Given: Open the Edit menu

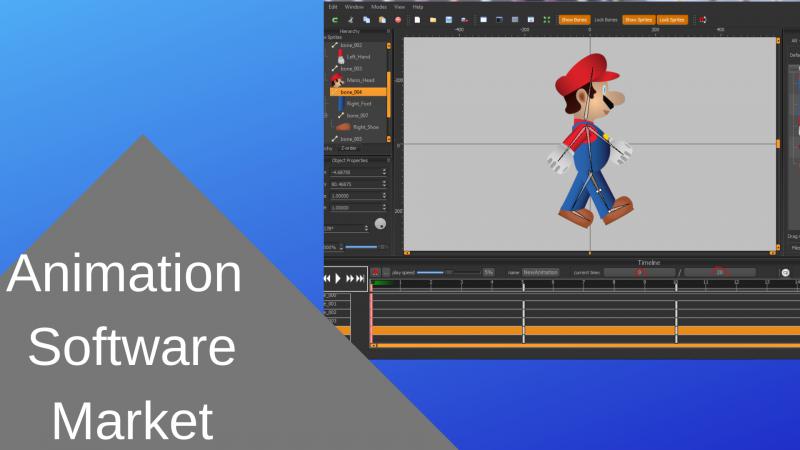Looking at the screenshot, I should pos(333,7).
